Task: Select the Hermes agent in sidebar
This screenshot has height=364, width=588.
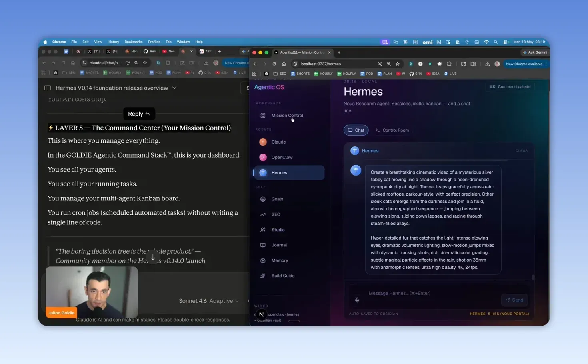Action: point(289,173)
